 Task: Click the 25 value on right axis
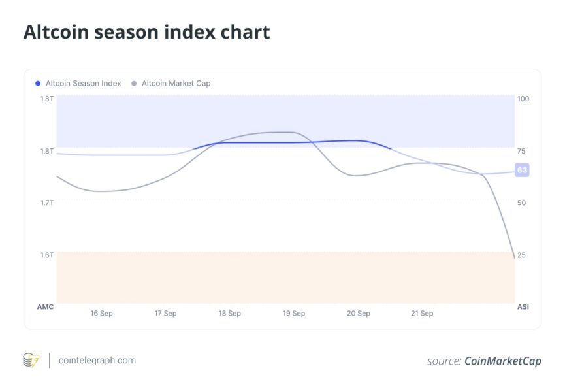pyautogui.click(x=521, y=255)
